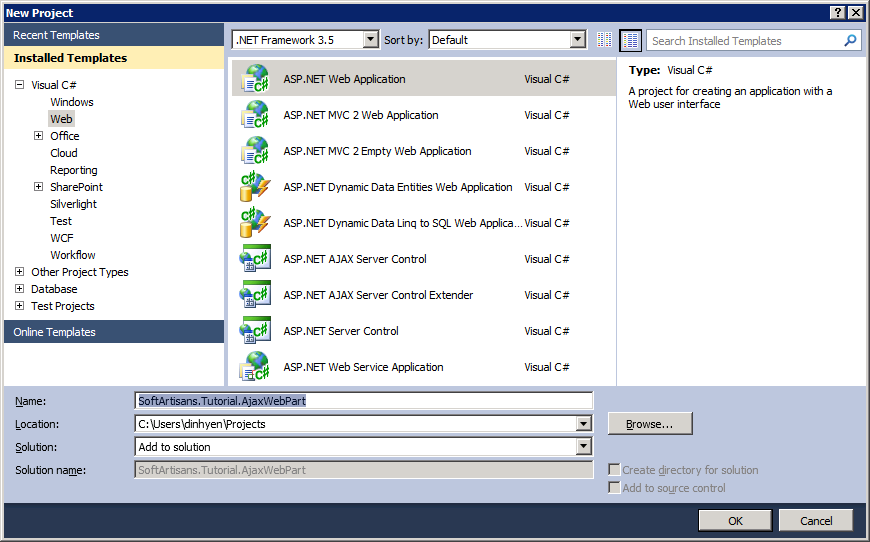
Task: Select 'ASP.NET MVC 2 Empty Web Application' text
Action: coord(377,151)
